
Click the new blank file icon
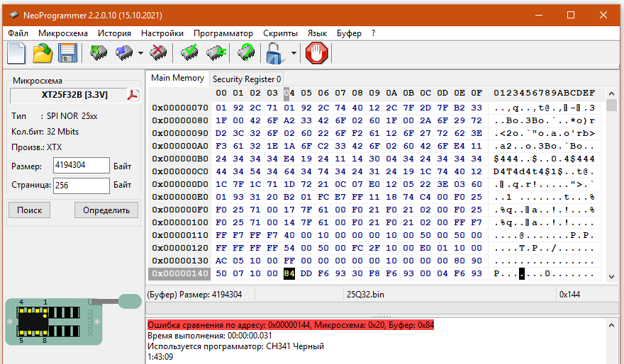click(x=16, y=53)
